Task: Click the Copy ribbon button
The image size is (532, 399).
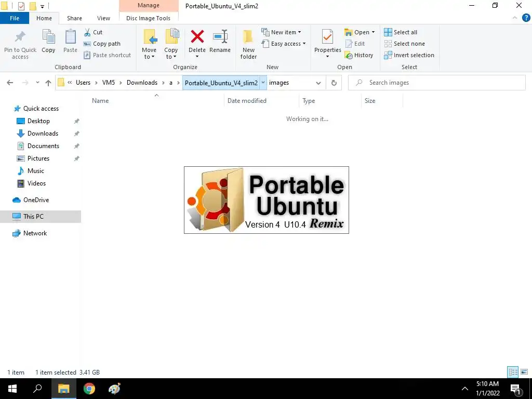Action: 48,42
